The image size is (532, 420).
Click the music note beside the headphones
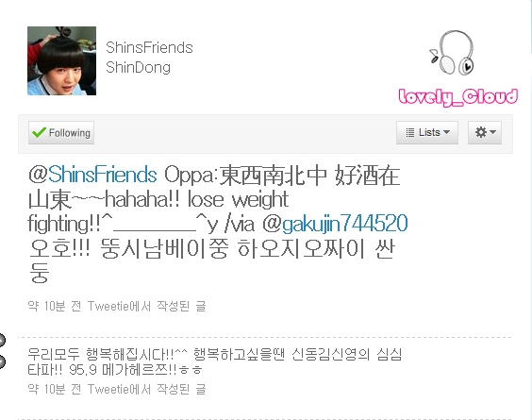[434, 56]
